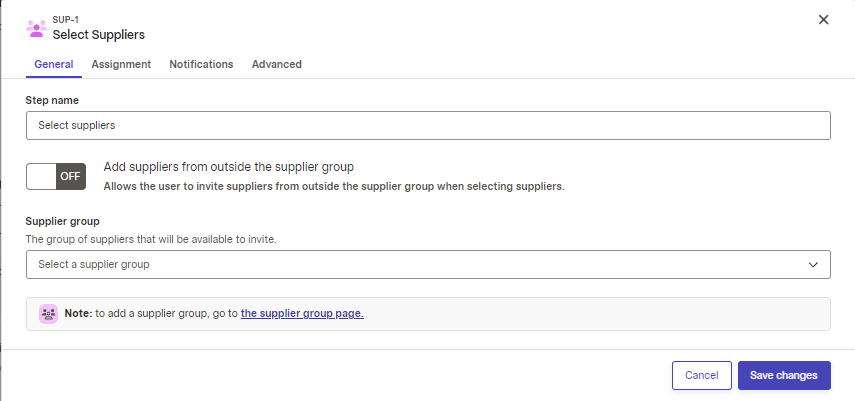Open the Assignment tab
Screen dimensions: 855x401
121,64
